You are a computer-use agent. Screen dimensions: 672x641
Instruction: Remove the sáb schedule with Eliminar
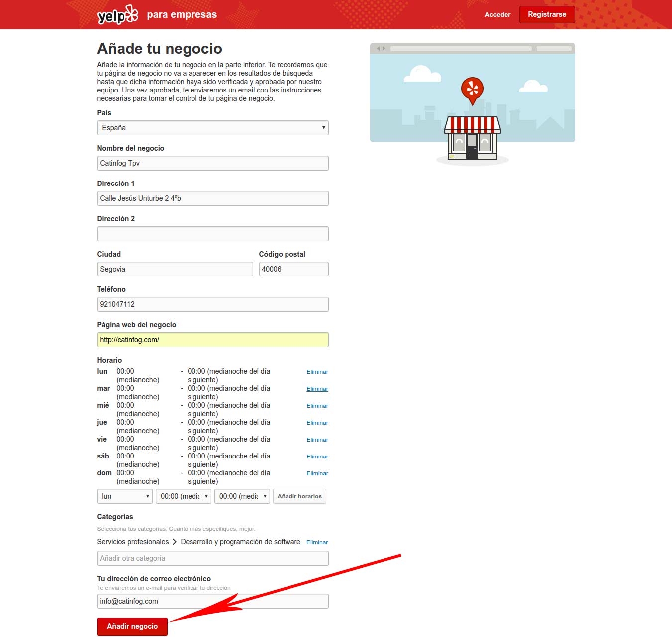[317, 457]
